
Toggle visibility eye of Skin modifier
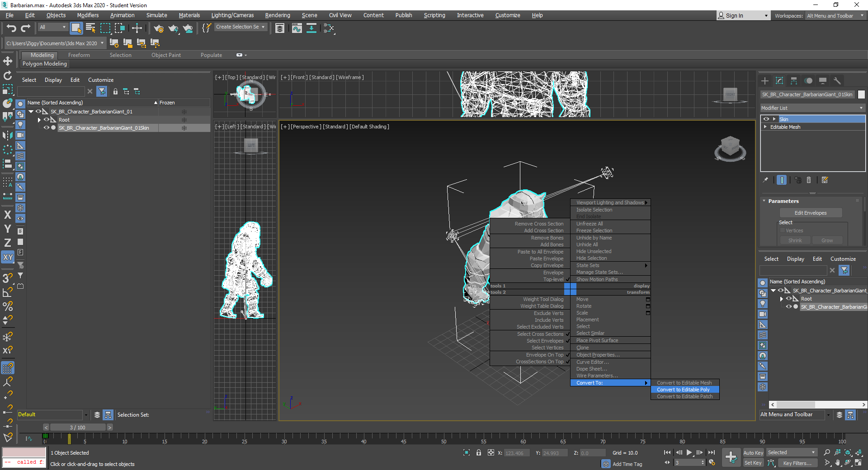tap(766, 119)
